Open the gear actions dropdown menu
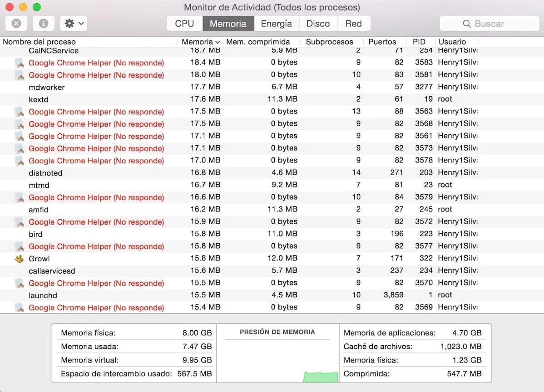 (74, 24)
